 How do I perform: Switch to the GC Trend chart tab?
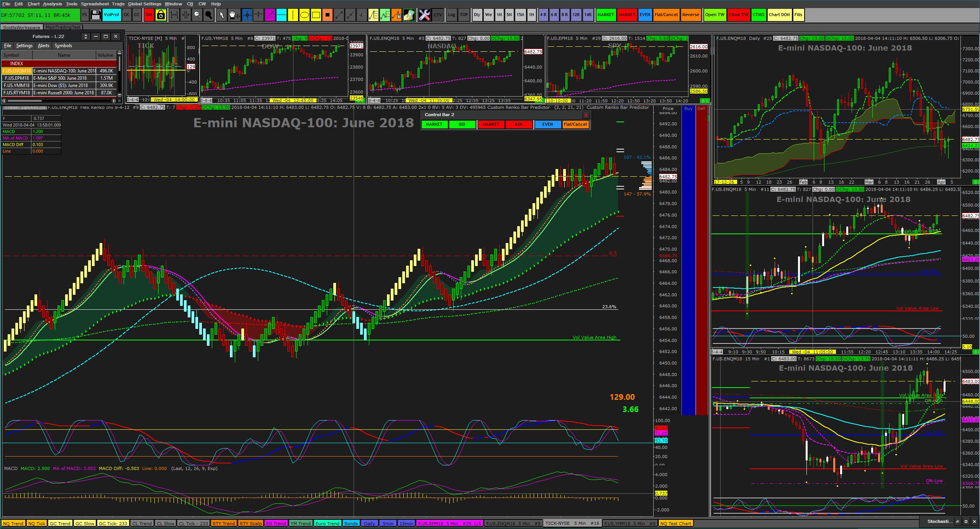click(60, 523)
